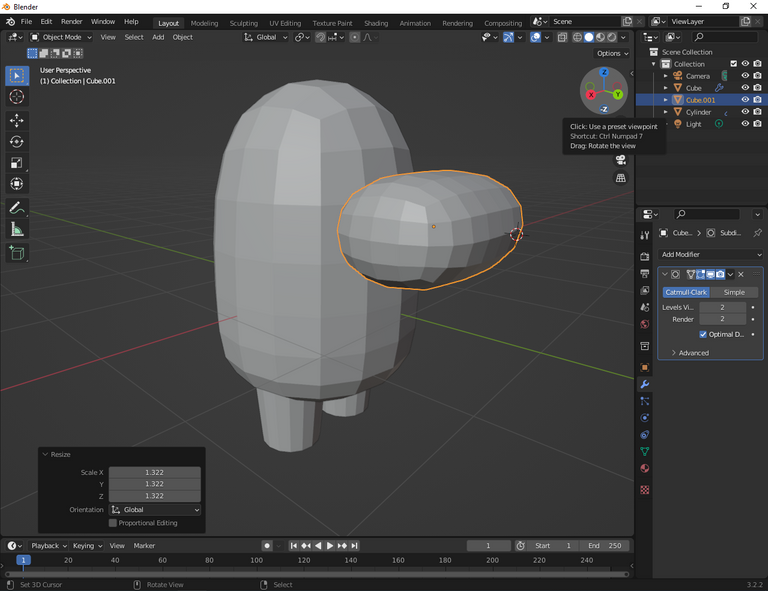
Task: Open Physics properties tab
Action: (645, 418)
